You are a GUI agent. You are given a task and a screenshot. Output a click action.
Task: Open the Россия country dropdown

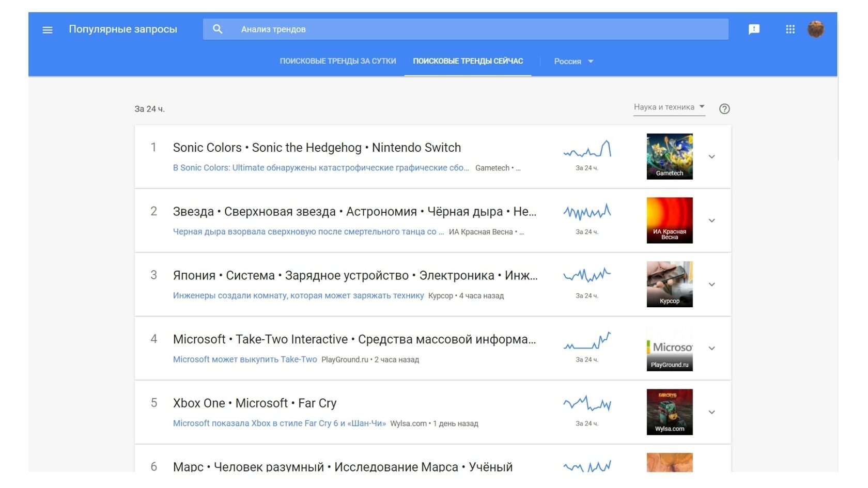point(574,61)
